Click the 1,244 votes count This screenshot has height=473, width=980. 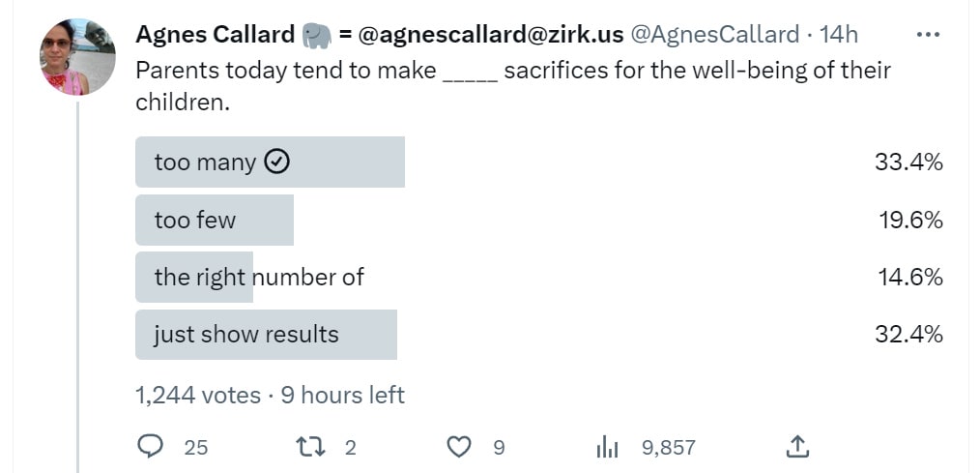point(198,395)
